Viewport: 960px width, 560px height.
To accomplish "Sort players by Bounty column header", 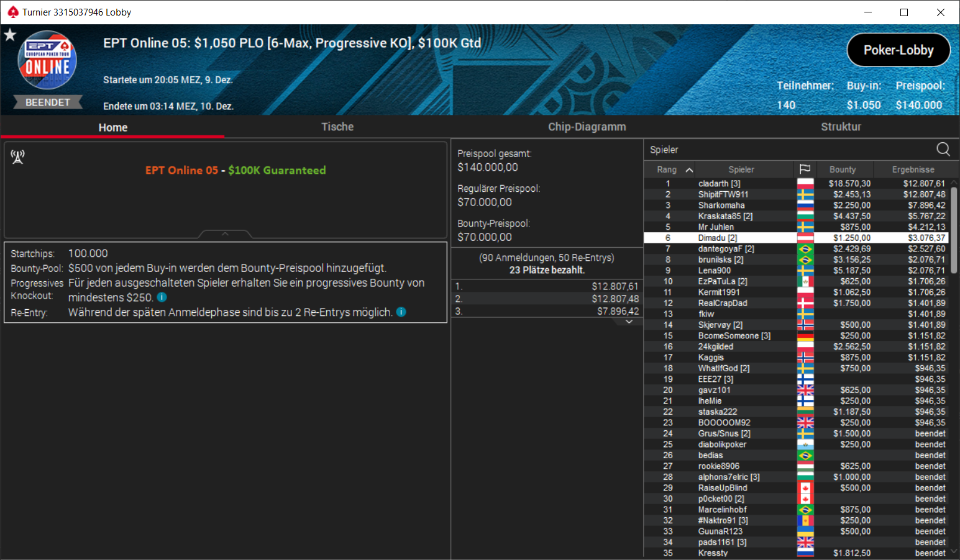I will (x=843, y=169).
